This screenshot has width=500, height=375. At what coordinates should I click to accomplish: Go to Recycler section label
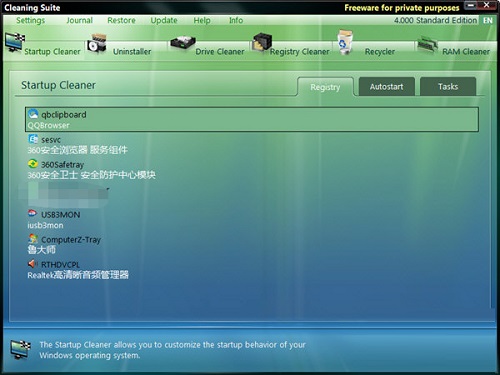(380, 52)
